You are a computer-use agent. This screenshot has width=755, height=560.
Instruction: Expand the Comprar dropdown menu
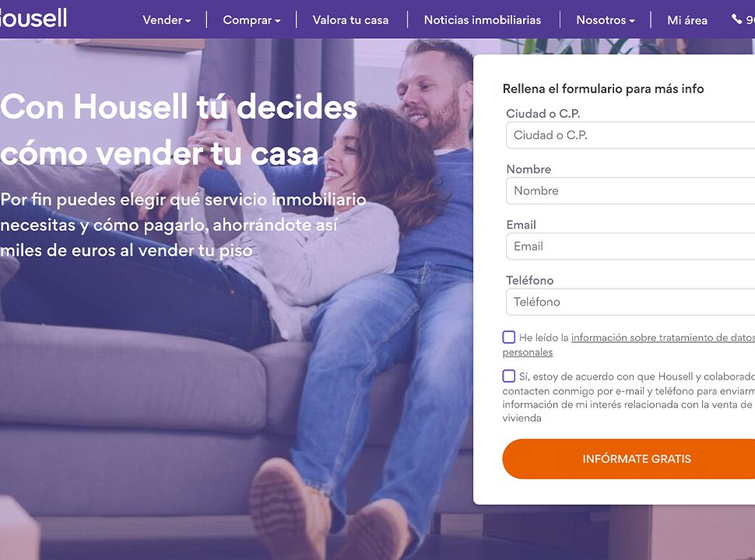(x=251, y=20)
